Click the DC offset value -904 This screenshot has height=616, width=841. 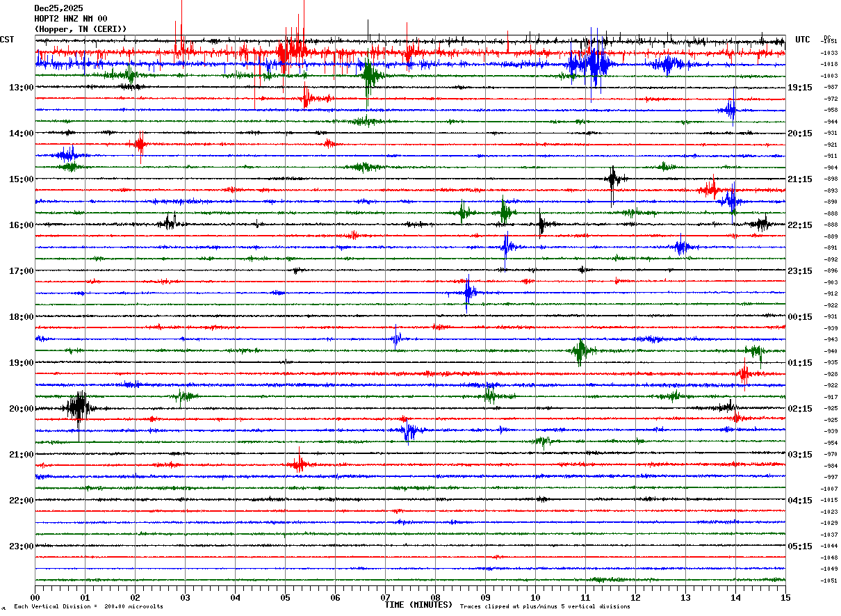click(x=831, y=168)
